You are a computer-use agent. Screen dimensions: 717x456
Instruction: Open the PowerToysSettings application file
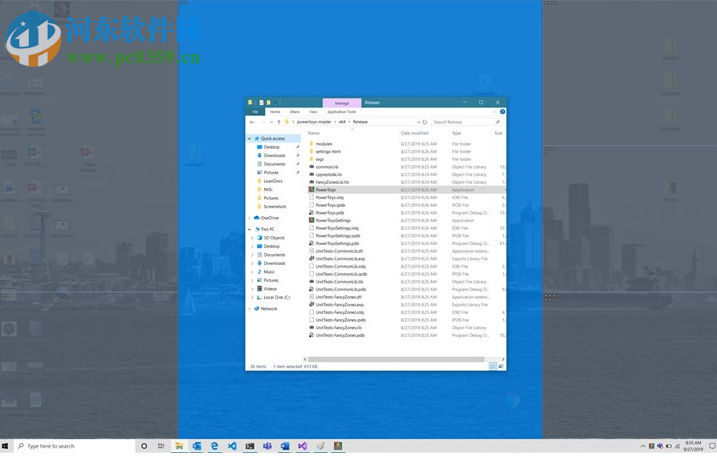pyautogui.click(x=333, y=220)
